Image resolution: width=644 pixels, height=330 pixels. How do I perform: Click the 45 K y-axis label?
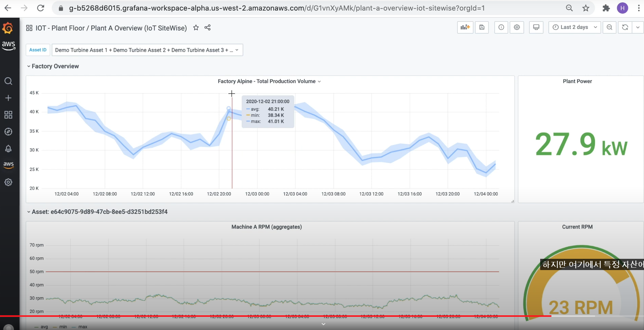tap(34, 93)
